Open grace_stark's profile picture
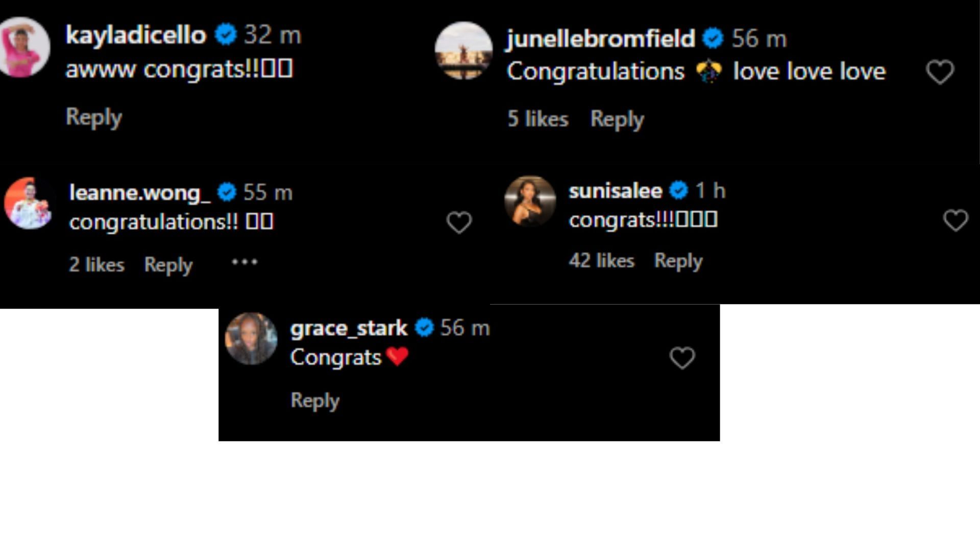Viewport: 980px width, 551px height. tap(251, 339)
